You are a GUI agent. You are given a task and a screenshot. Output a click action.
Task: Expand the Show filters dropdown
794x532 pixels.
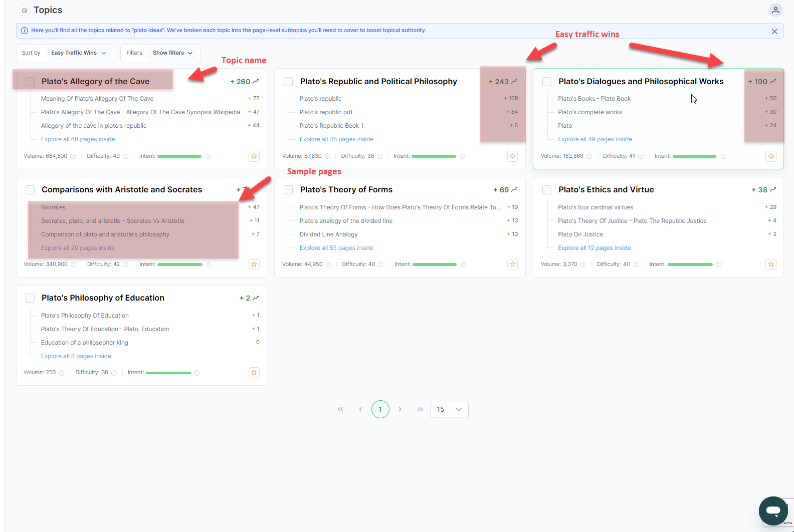coord(172,53)
